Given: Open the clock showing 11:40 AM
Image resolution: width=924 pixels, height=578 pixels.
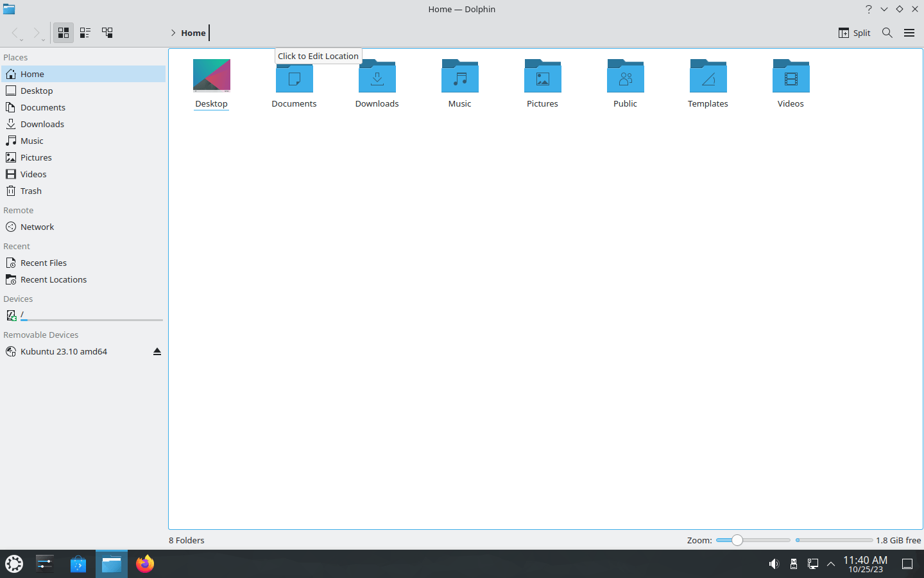Looking at the screenshot, I should [866, 564].
